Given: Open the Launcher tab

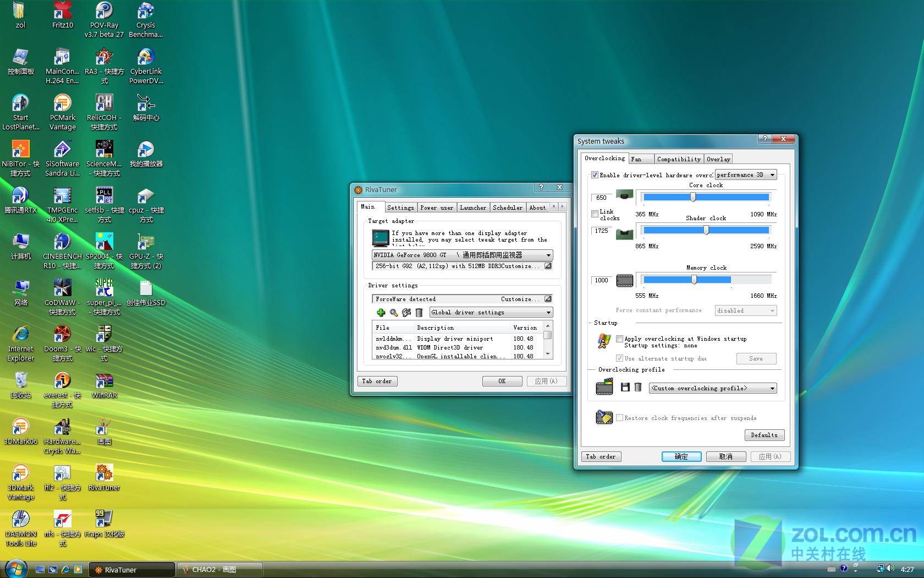Looking at the screenshot, I should [473, 208].
